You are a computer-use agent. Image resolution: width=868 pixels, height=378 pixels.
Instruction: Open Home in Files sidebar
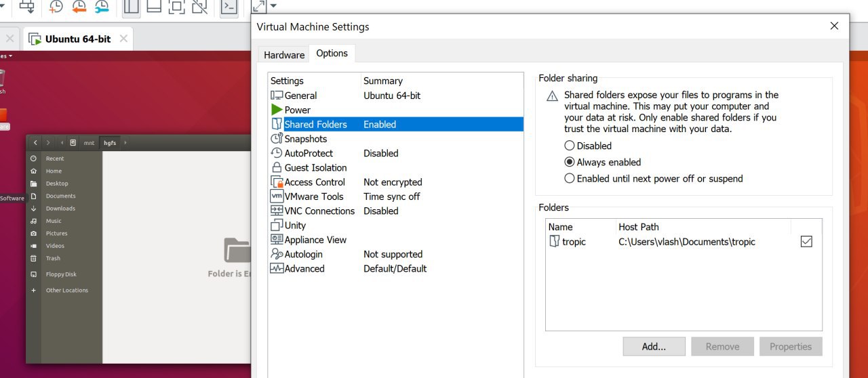click(64, 171)
